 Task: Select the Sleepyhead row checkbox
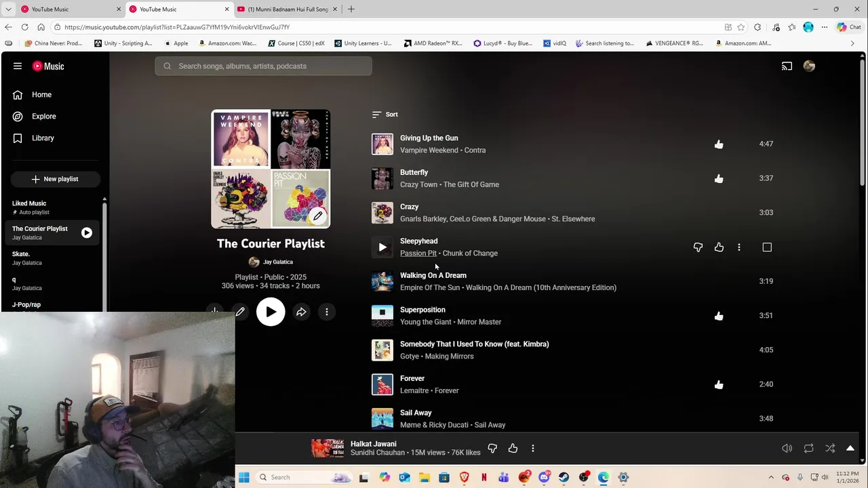point(767,247)
